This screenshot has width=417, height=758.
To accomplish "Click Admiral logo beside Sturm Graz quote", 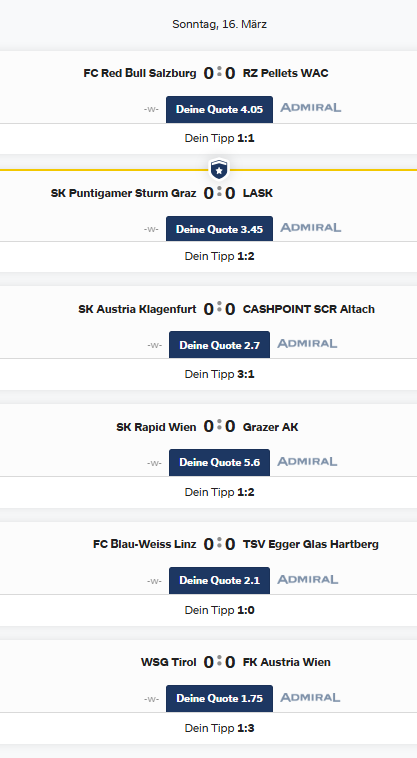I will (311, 228).
